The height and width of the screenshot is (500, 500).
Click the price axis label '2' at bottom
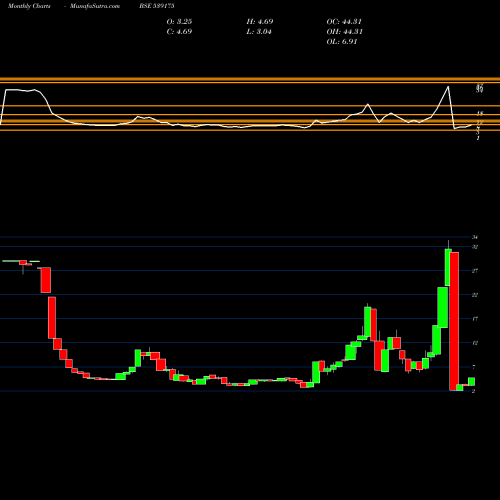click(473, 391)
